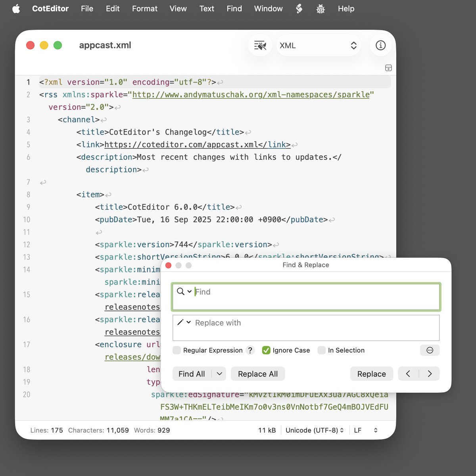This screenshot has height=476, width=476.
Task: Click the 11 kB file size text
Action: coord(267,430)
